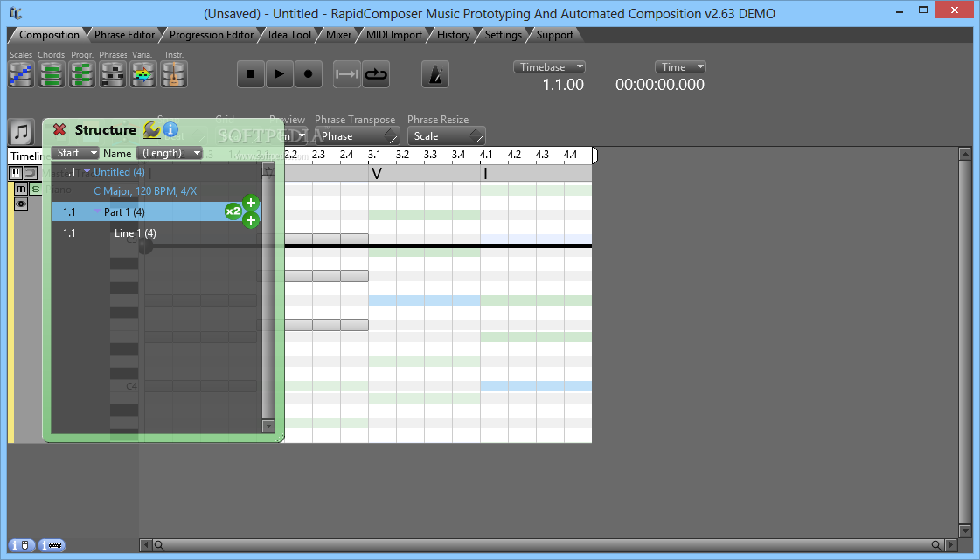
Task: Open the Timebase dropdown
Action: [x=549, y=66]
